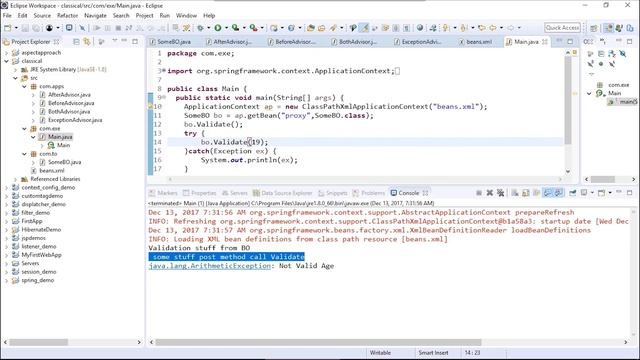The width and height of the screenshot is (640, 360).
Task: Open Debug dropdown arrow
Action: point(208,28)
